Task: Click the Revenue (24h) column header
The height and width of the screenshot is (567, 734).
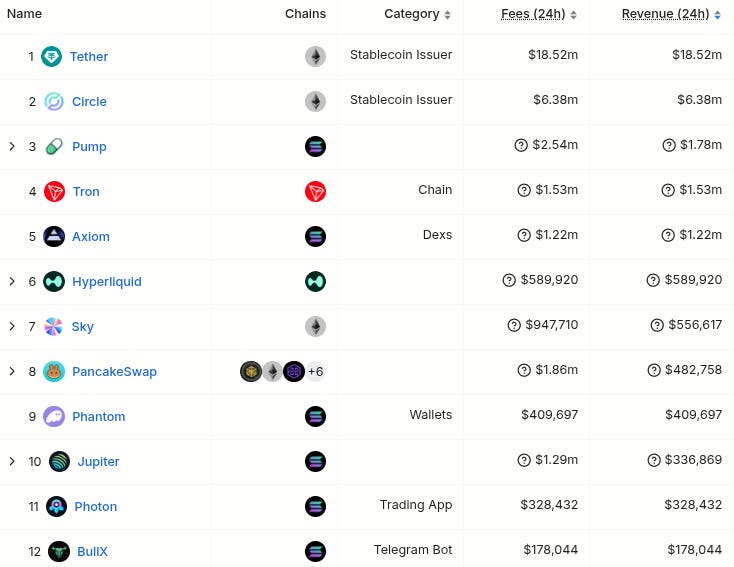Action: click(666, 14)
